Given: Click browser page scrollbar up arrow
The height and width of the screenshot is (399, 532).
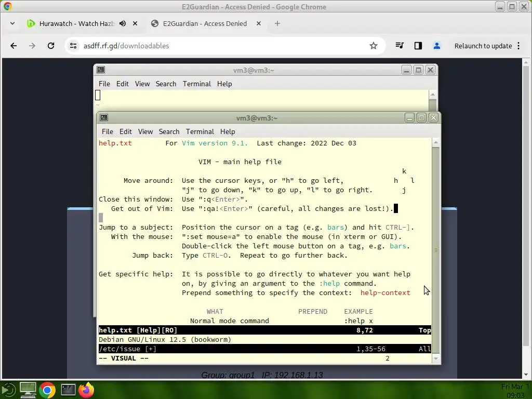Looking at the screenshot, I should coord(526,62).
